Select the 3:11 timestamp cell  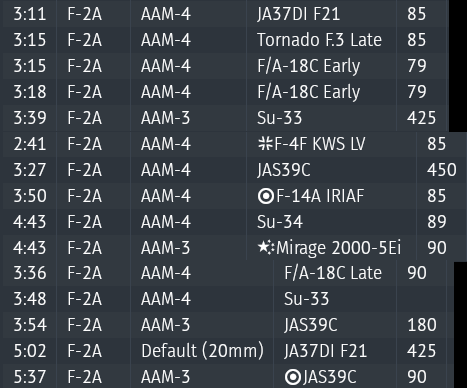[30, 14]
